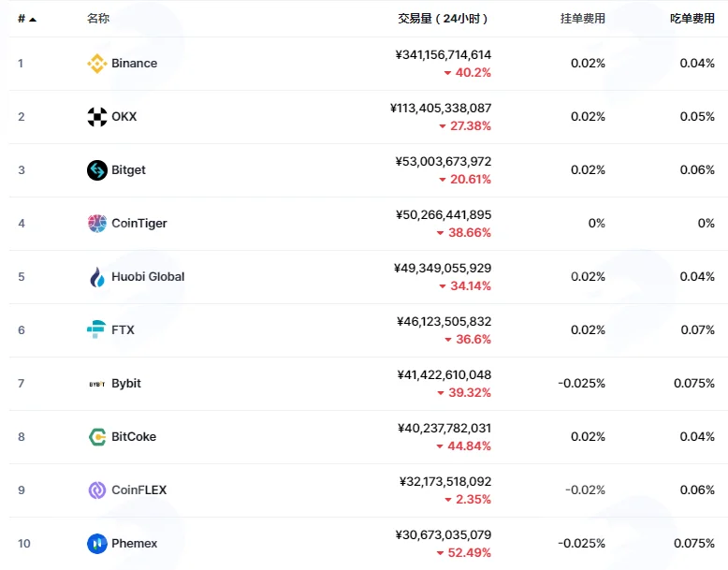Sort by 挂单费用 column header
Image resolution: width=728 pixels, height=570 pixels.
[x=583, y=19]
